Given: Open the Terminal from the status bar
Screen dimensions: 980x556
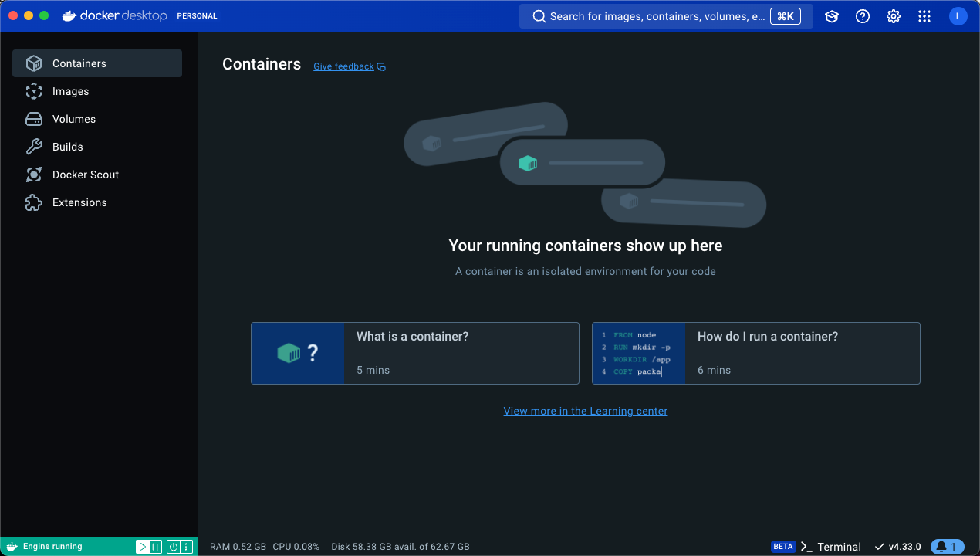Looking at the screenshot, I should tap(831, 547).
